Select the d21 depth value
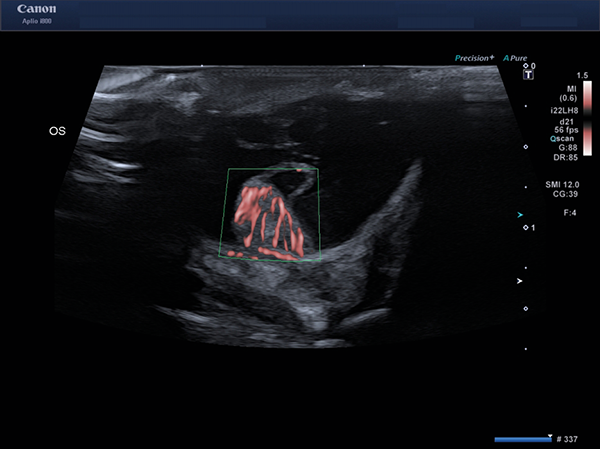This screenshot has width=600, height=449. coord(567,122)
